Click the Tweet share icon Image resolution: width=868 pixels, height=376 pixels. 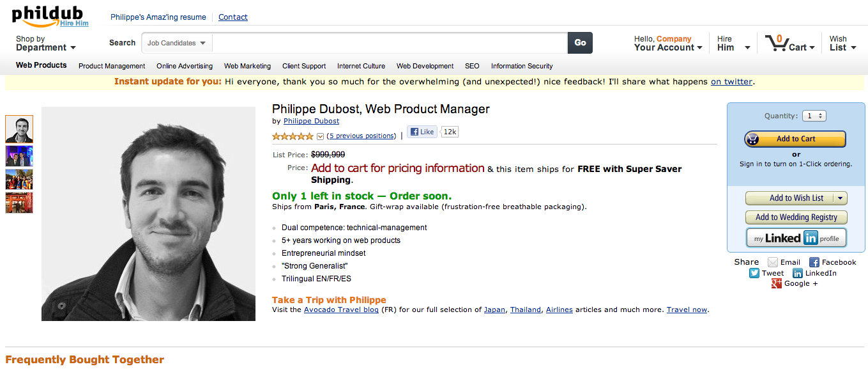click(754, 273)
